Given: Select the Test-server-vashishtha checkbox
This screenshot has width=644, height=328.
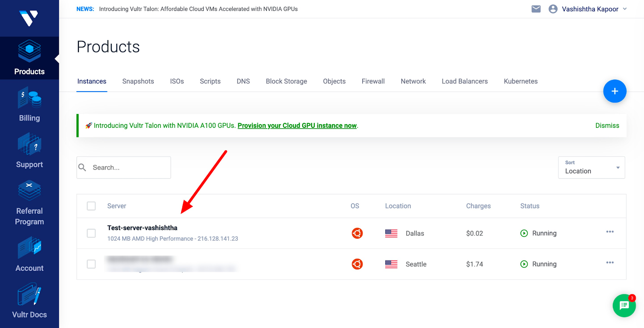Looking at the screenshot, I should pos(91,233).
